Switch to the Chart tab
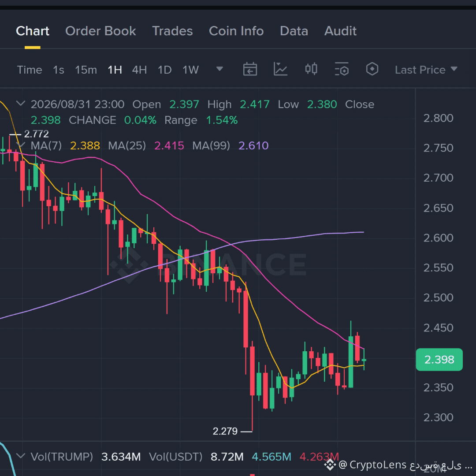 click(x=33, y=31)
